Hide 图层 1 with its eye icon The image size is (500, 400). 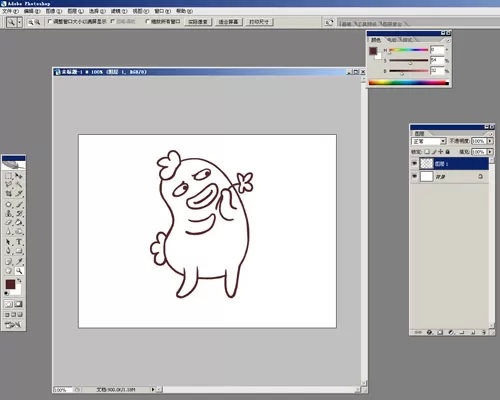415,163
